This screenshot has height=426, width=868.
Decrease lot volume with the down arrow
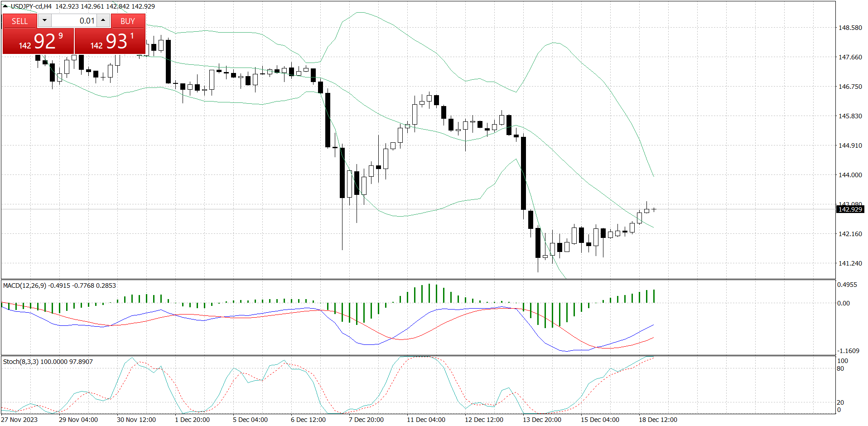tap(44, 20)
